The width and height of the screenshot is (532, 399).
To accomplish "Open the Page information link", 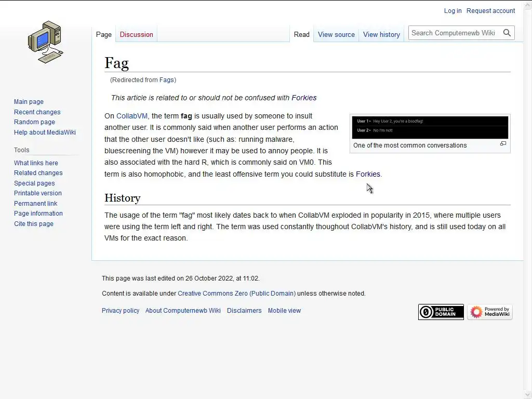I will 38,214.
